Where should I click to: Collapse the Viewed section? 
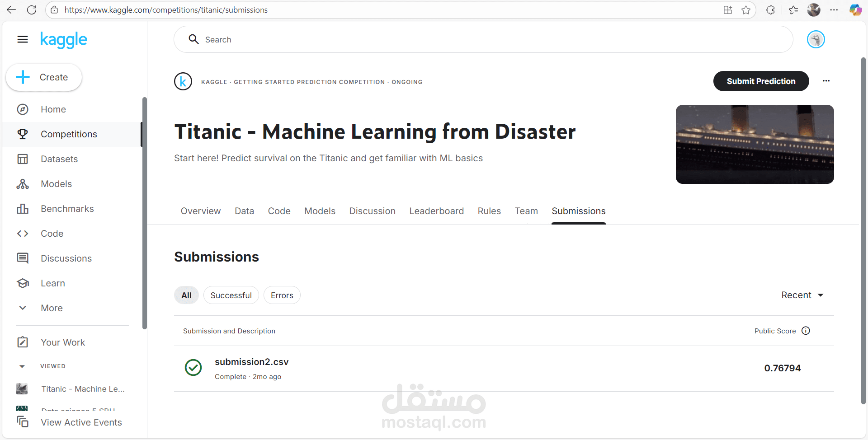[22, 366]
